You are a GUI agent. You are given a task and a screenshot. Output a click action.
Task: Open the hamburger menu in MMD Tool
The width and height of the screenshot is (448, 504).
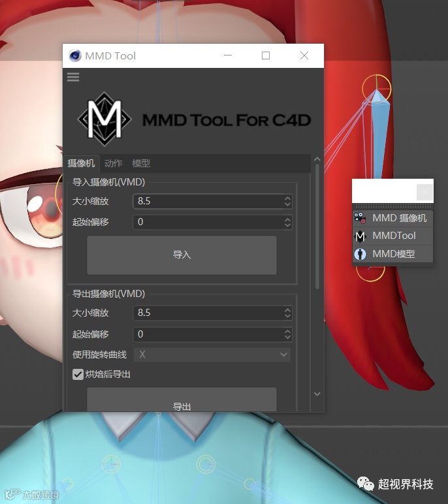[73, 77]
